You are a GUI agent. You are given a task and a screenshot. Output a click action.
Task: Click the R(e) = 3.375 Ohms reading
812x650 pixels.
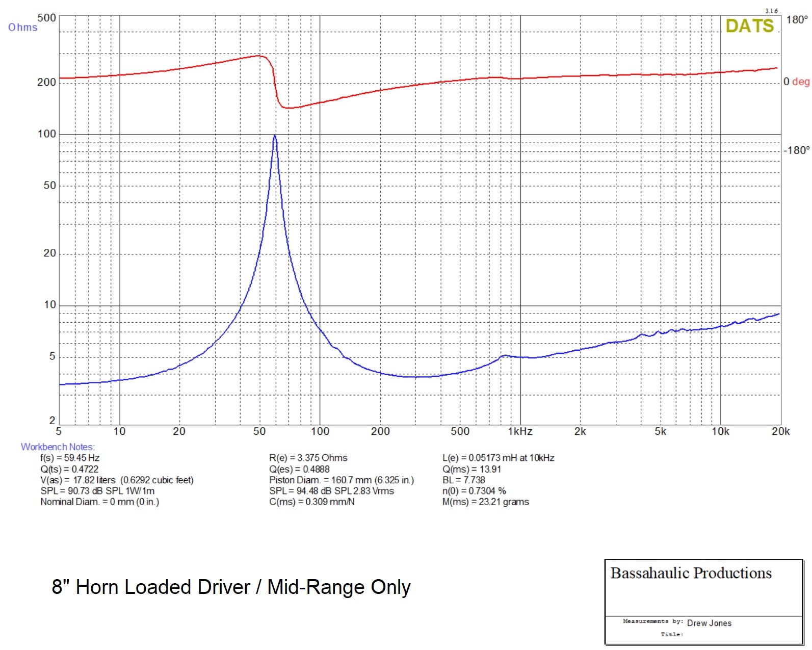click(x=308, y=458)
